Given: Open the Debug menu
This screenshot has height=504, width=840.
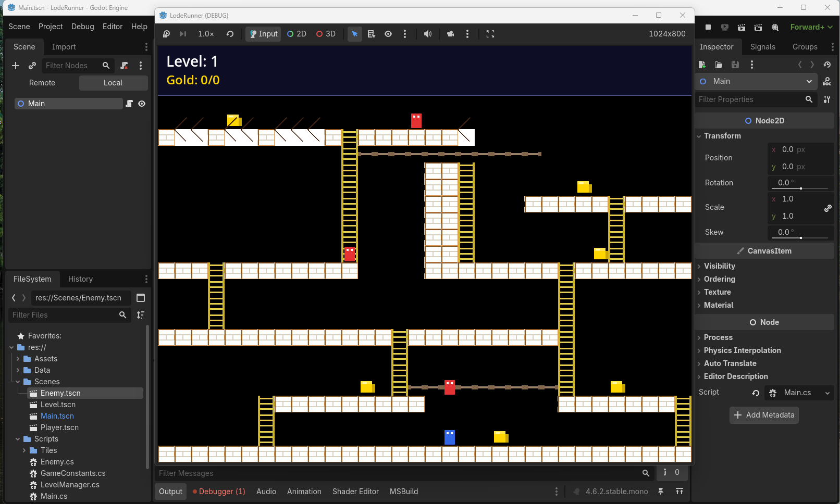Looking at the screenshot, I should click(x=82, y=27).
